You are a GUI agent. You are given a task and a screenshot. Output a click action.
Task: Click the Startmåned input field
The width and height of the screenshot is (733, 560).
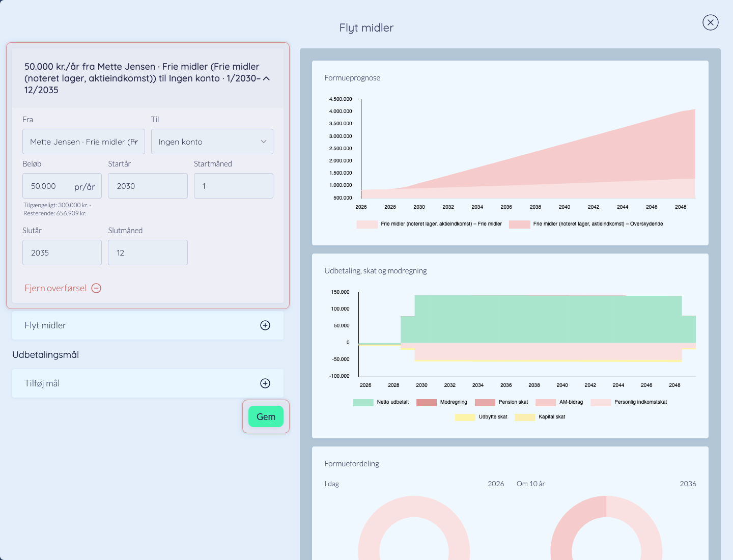click(x=234, y=186)
